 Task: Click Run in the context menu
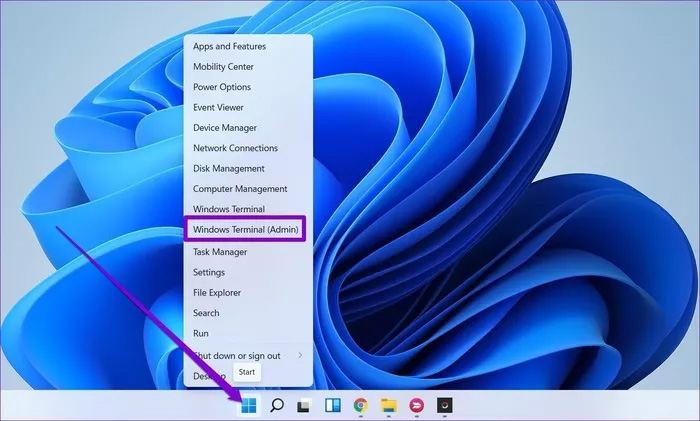pos(201,333)
